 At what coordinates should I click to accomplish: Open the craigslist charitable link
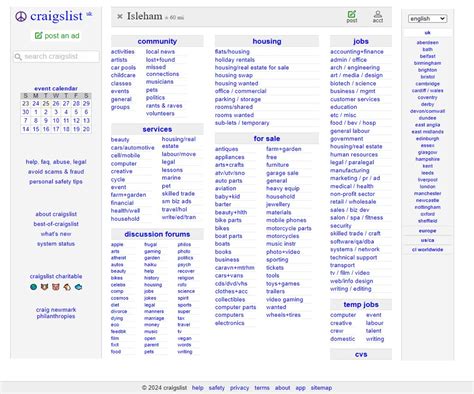[x=56, y=276]
